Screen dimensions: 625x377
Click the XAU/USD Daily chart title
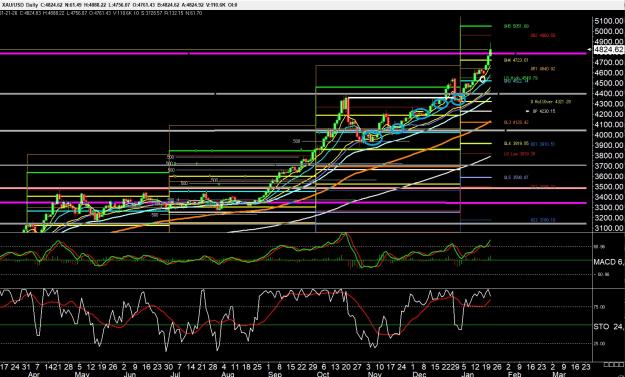click(x=19, y=5)
